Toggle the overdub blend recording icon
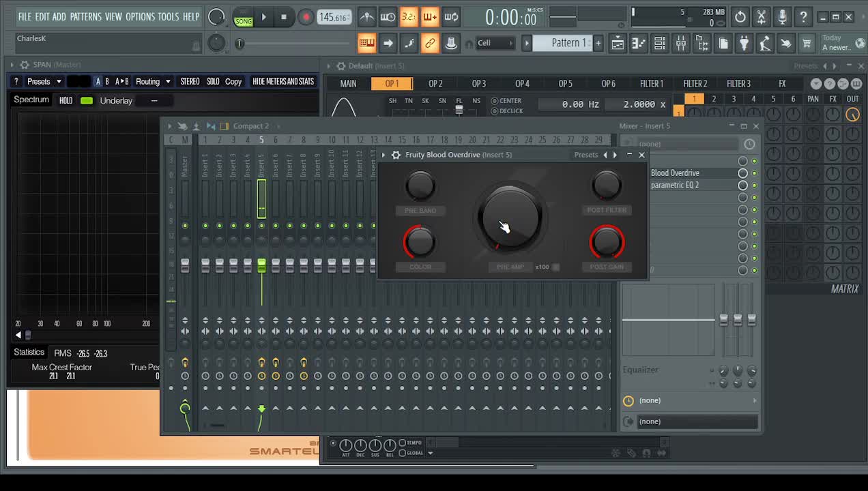 coord(430,17)
